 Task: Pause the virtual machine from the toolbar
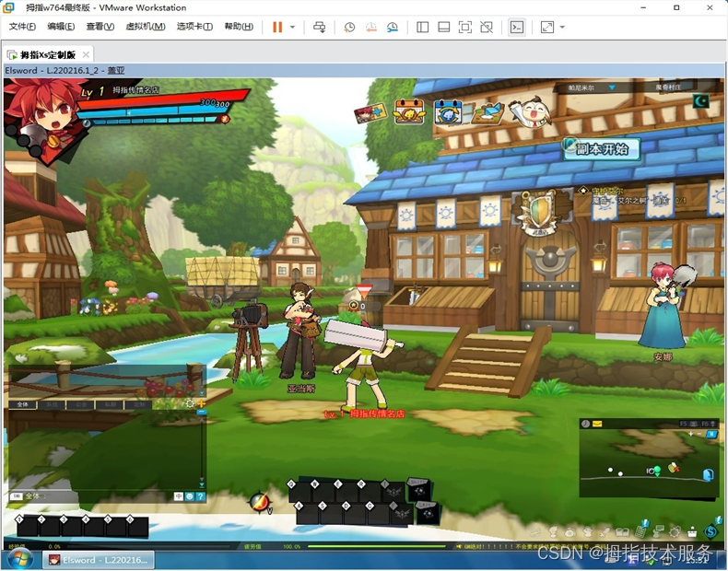point(277,27)
